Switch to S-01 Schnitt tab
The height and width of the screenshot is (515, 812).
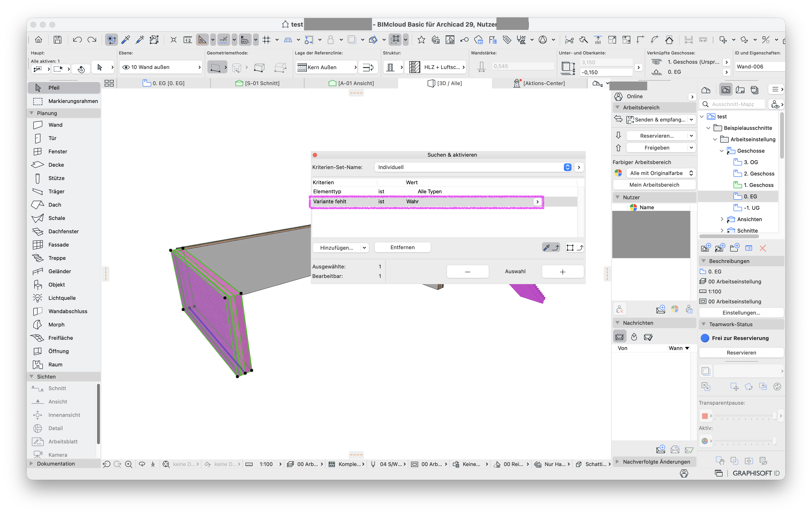pos(257,83)
